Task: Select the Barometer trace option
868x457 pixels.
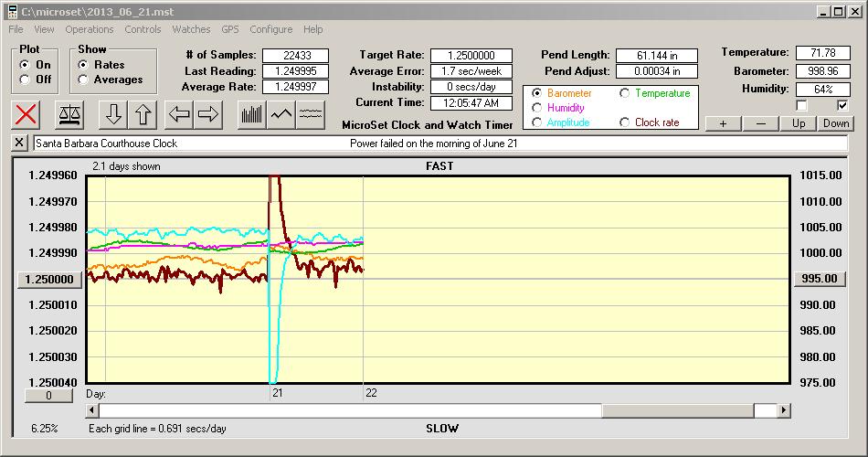Action: tap(536, 93)
